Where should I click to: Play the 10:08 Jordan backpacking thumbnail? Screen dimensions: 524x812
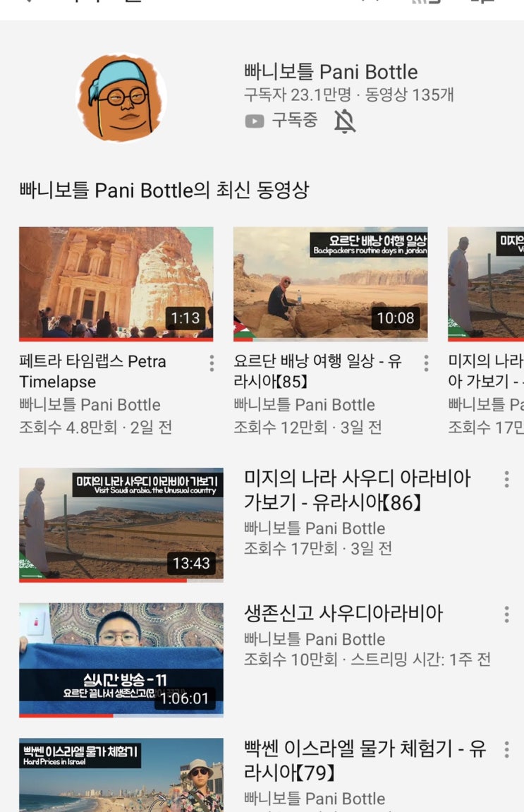point(330,284)
